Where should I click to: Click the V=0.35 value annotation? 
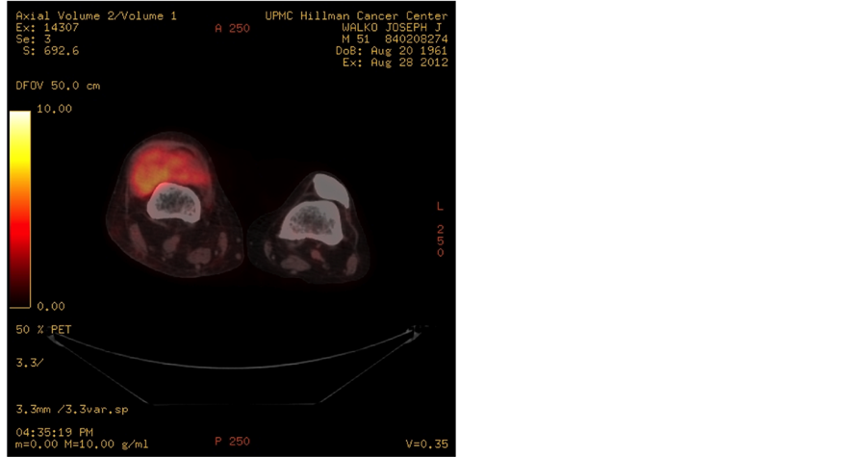coord(426,444)
